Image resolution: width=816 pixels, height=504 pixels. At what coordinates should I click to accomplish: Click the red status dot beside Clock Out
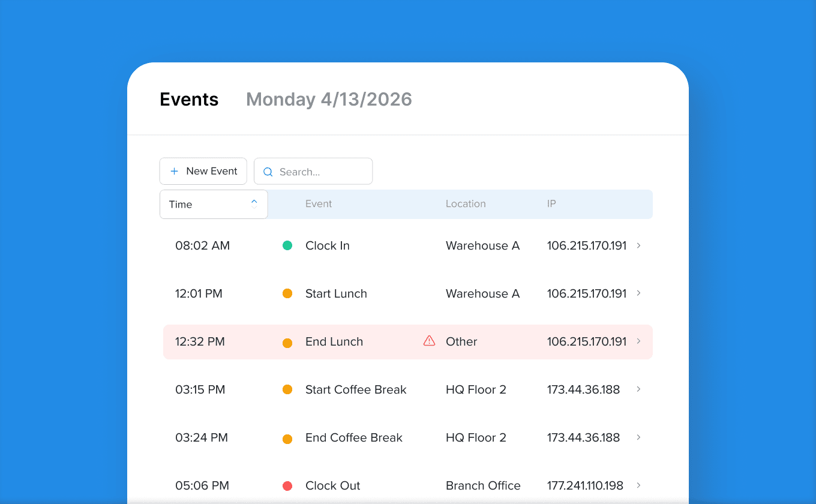(x=287, y=485)
